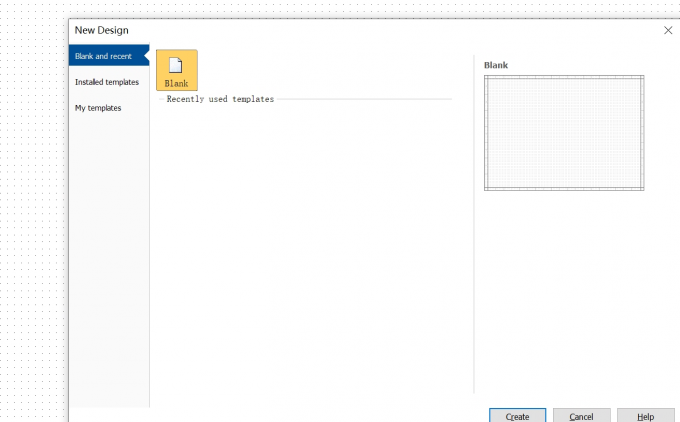Open Help for New Design
The width and height of the screenshot is (680, 422).
click(x=646, y=416)
